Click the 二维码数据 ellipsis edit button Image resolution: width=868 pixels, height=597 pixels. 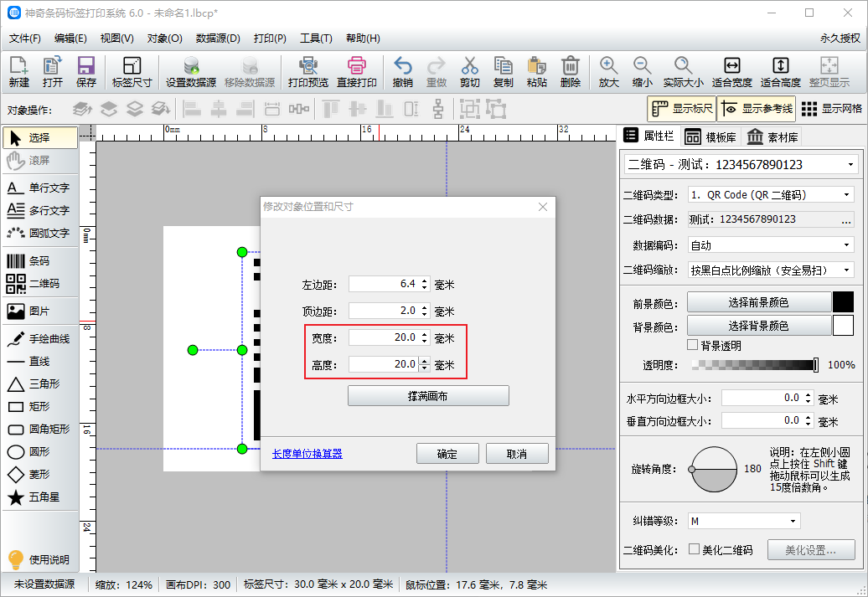click(846, 219)
